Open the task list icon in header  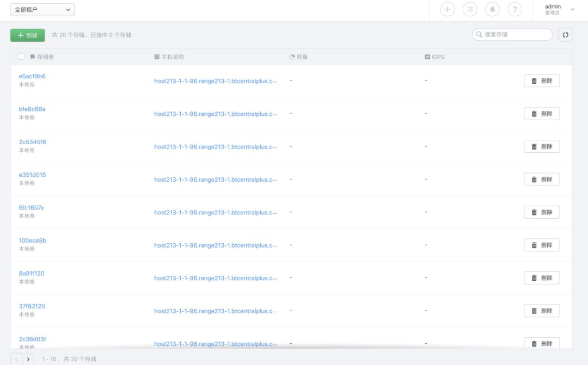(470, 9)
